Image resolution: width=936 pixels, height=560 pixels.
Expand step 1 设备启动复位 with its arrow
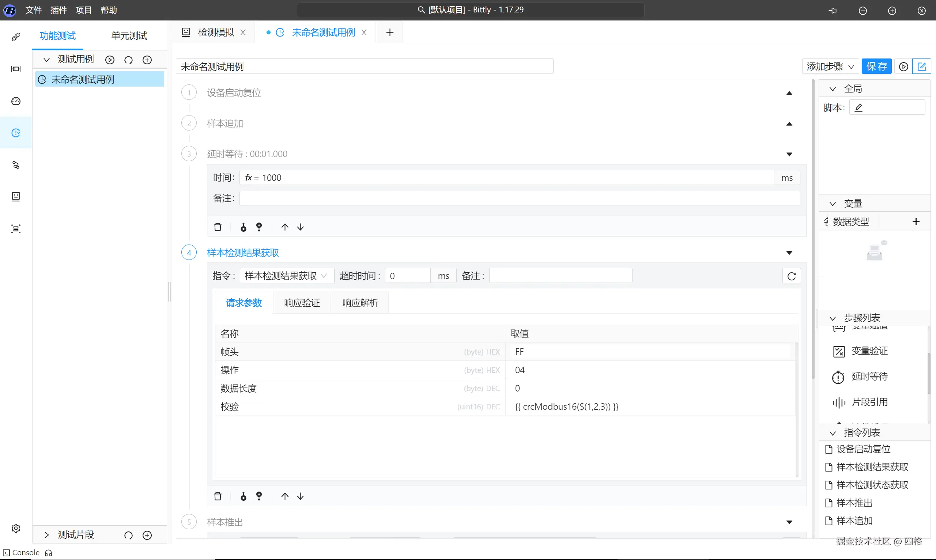tap(789, 93)
